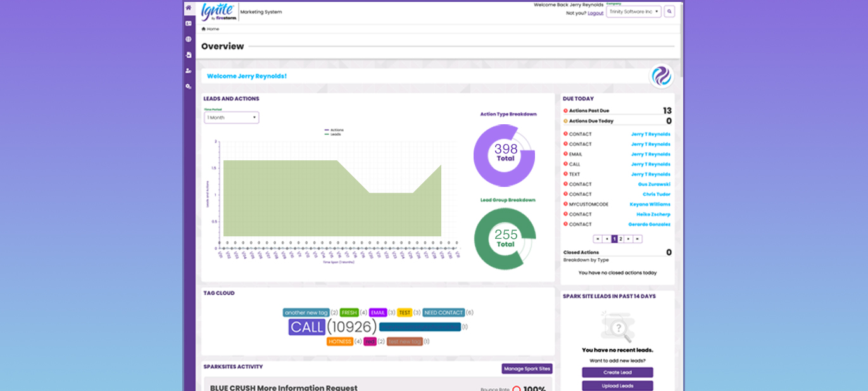Open the MYCUSTOMCODE action row
Viewport: 868px width, 391px height.
click(616, 204)
